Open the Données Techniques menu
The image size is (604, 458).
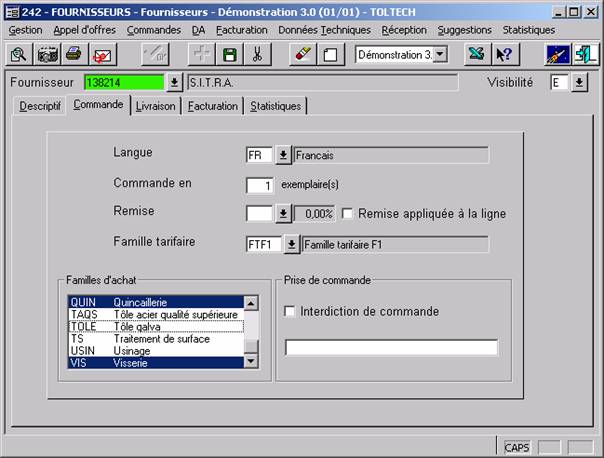324,30
